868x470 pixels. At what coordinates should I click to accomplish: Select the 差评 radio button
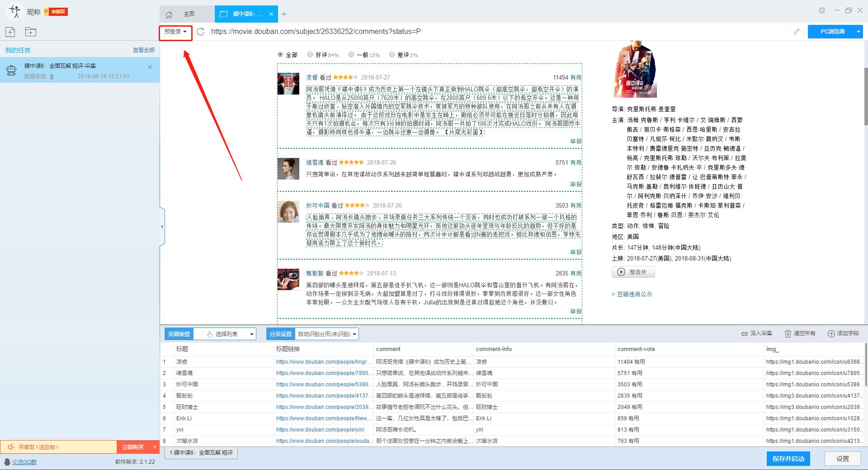coord(392,55)
